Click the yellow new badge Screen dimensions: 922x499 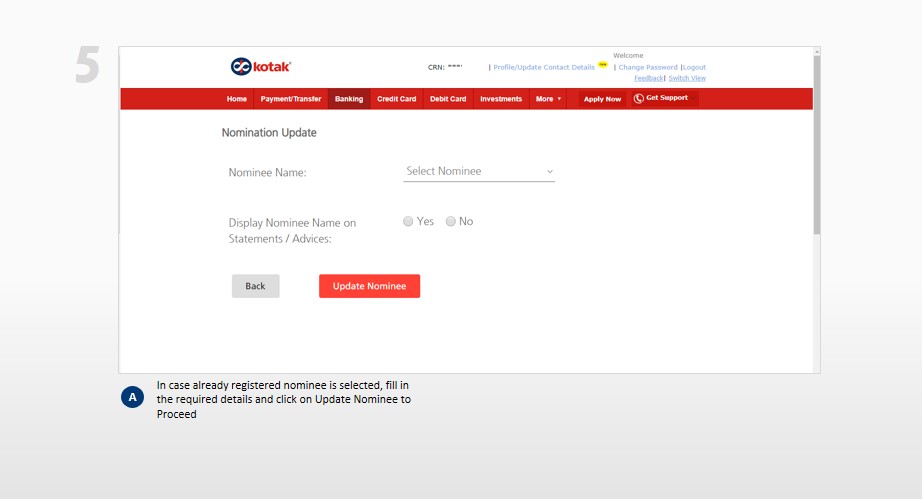[x=603, y=65]
